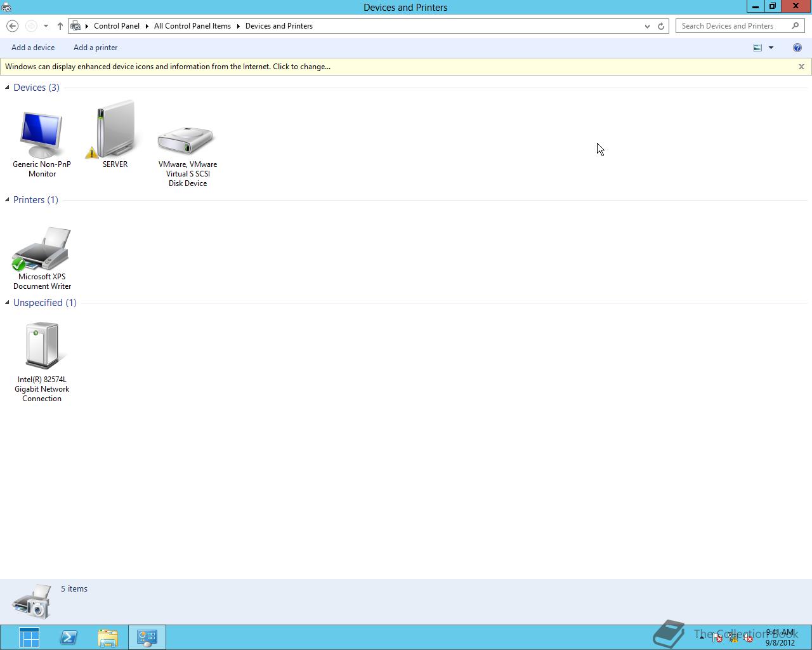Open Server Manager from the taskbar
The height and width of the screenshot is (650, 812).
point(29,637)
